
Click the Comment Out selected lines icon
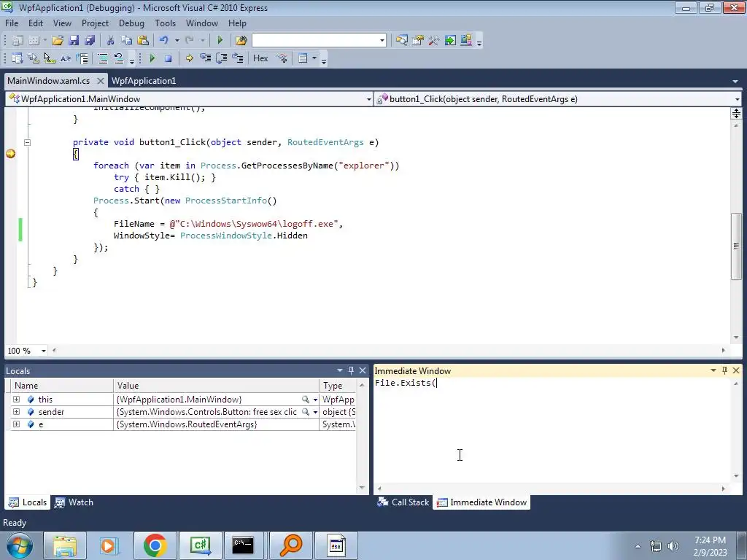pos(102,58)
